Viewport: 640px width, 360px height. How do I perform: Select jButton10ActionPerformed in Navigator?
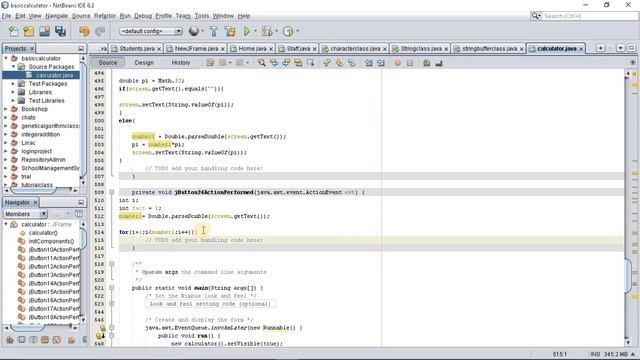(x=54, y=249)
